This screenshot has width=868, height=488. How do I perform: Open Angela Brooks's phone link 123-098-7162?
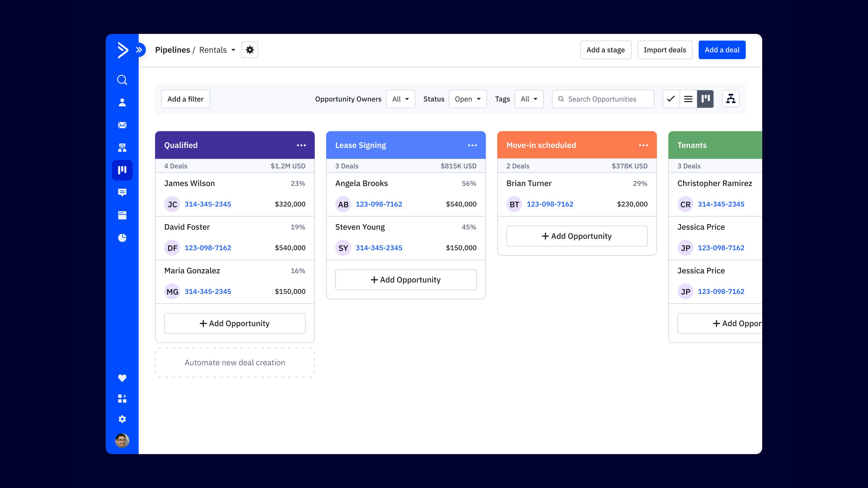pos(379,204)
